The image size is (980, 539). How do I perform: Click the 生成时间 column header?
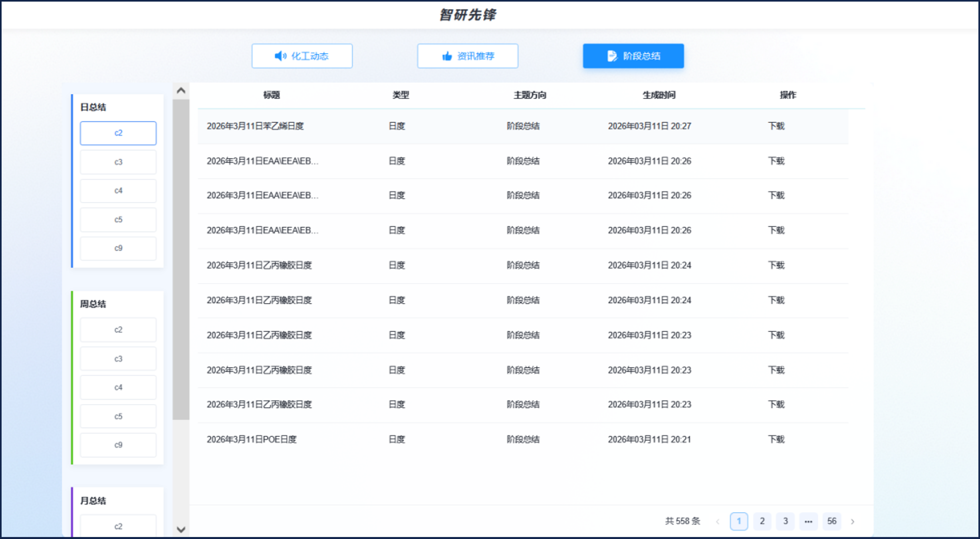(x=659, y=95)
